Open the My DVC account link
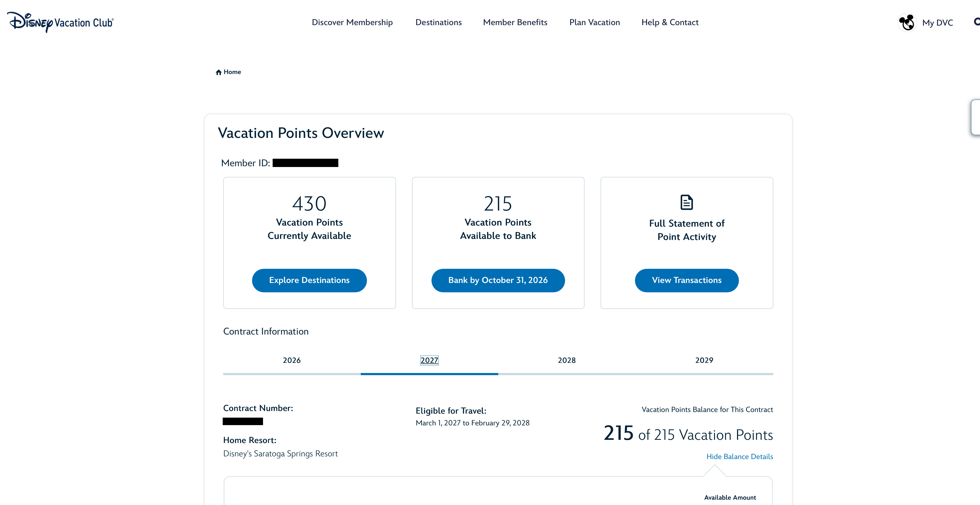 tap(937, 23)
